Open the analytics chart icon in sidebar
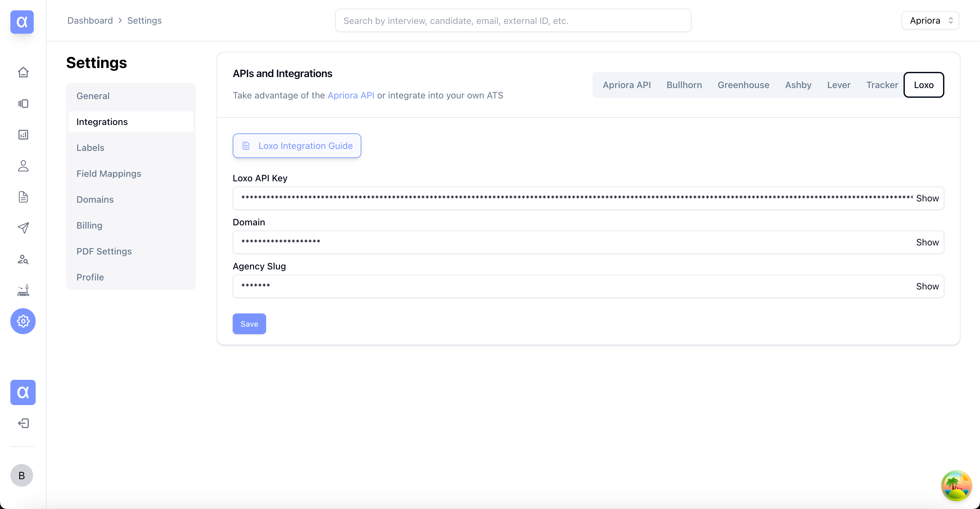Image resolution: width=980 pixels, height=509 pixels. point(23,135)
